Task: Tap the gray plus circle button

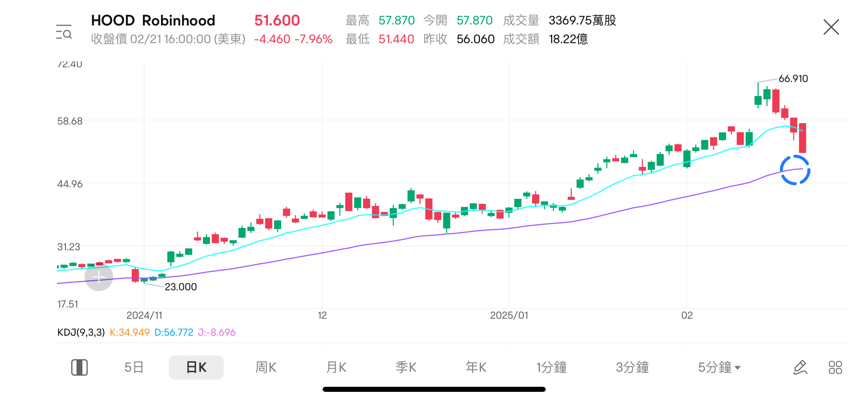Action: 99,277
